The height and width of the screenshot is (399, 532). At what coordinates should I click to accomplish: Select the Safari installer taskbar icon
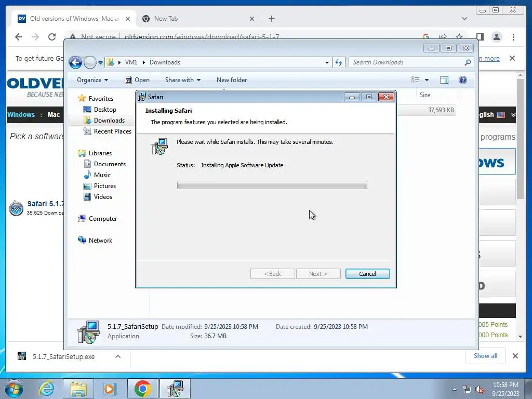click(x=175, y=389)
